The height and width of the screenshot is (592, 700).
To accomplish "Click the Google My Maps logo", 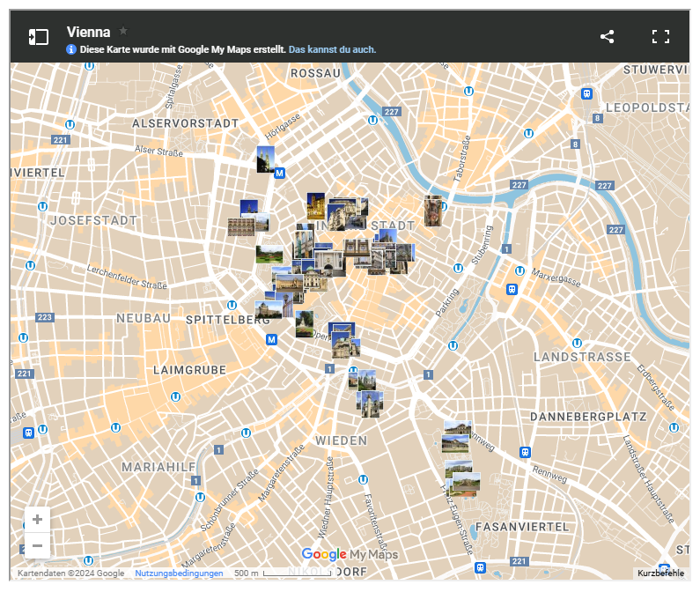I will coord(350,554).
